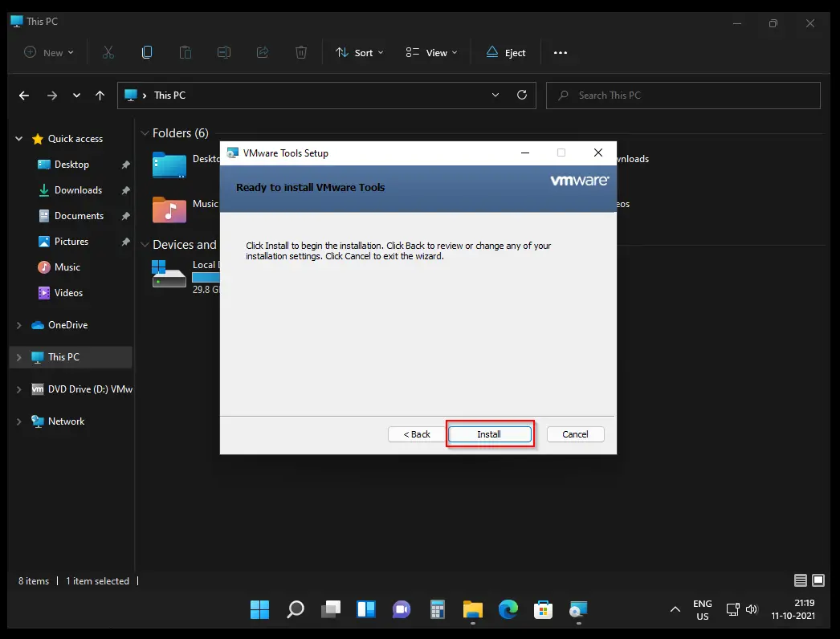
Task: Open the network status tray icon
Action: click(x=733, y=609)
